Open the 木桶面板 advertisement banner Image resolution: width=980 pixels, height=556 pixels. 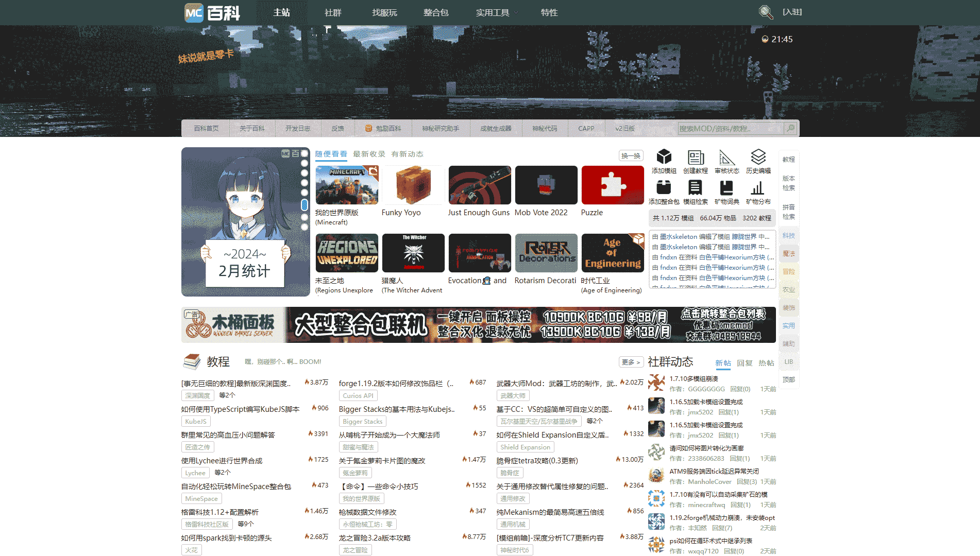pos(479,325)
